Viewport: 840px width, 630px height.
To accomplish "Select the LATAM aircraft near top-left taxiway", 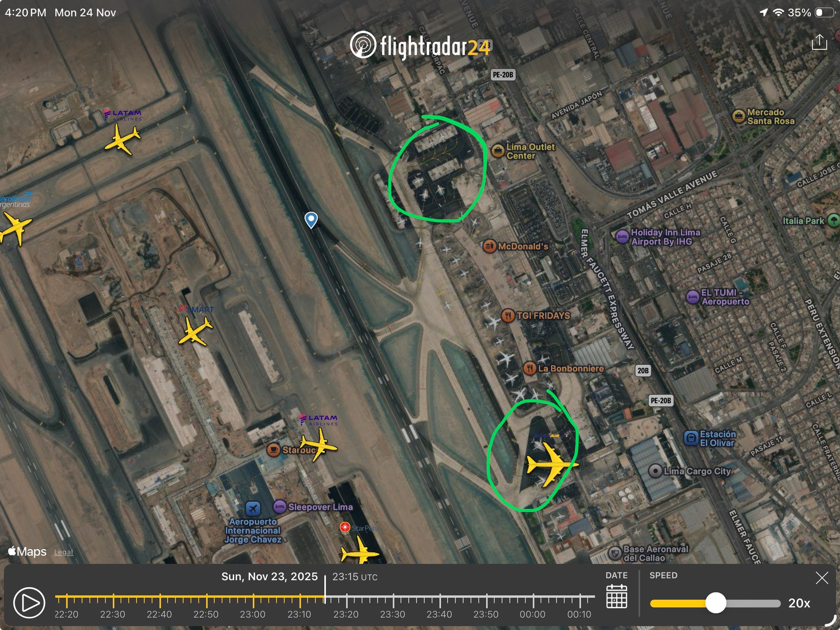I will (x=122, y=139).
